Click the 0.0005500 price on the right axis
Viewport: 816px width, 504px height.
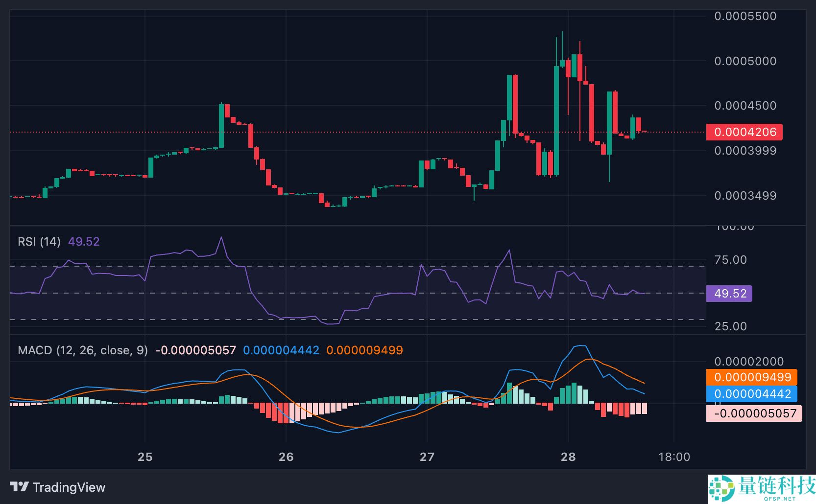point(745,16)
